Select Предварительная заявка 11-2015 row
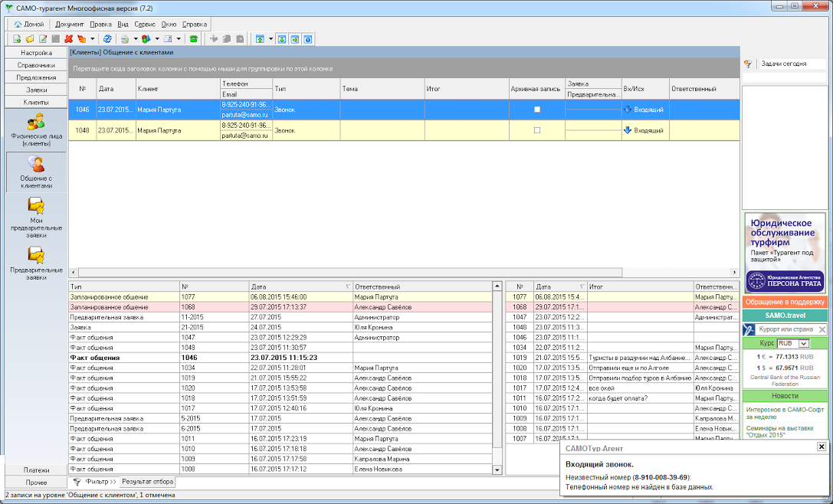 pyautogui.click(x=280, y=317)
